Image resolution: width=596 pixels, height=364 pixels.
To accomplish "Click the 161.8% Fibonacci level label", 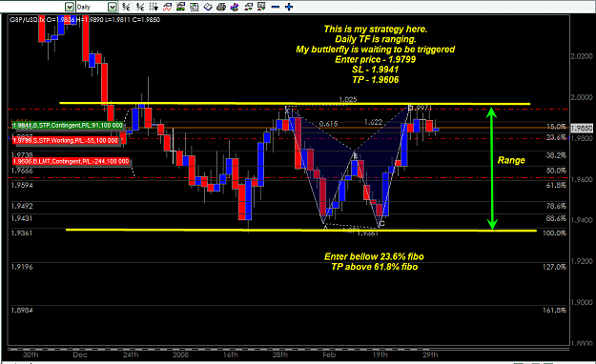I will coord(555,311).
